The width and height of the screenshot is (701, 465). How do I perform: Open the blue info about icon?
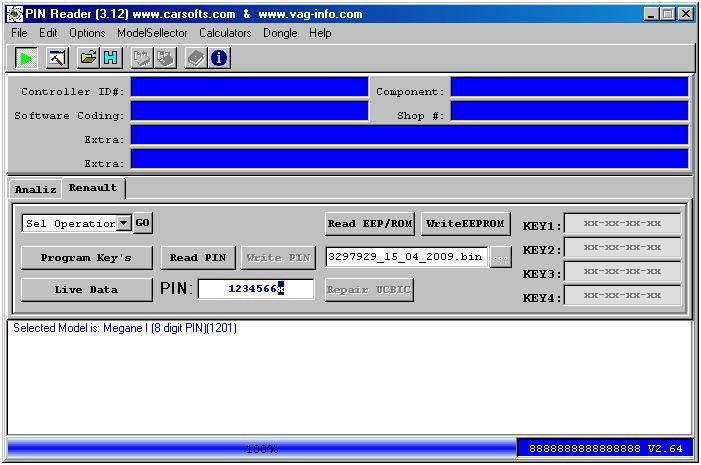point(219,58)
